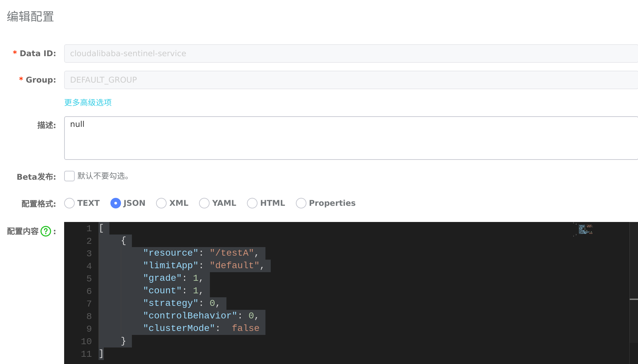Click the closing bracket on line 11
The image size is (638, 364).
101,354
